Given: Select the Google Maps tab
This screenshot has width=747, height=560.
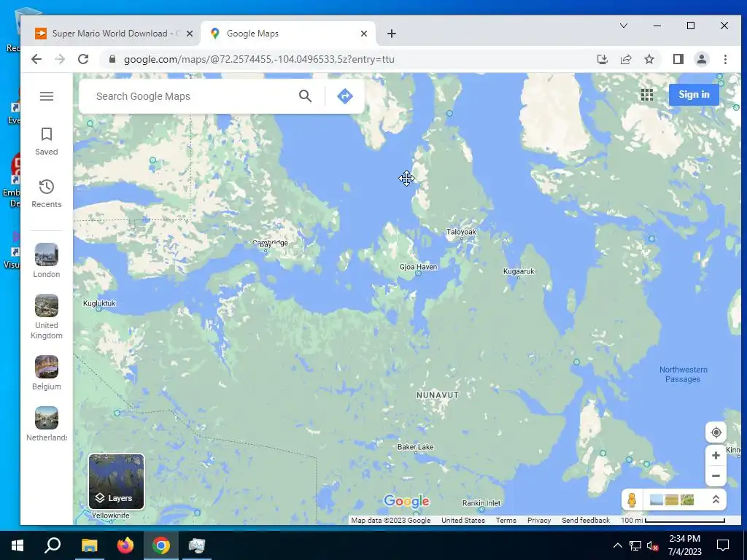Looking at the screenshot, I should point(286,34).
